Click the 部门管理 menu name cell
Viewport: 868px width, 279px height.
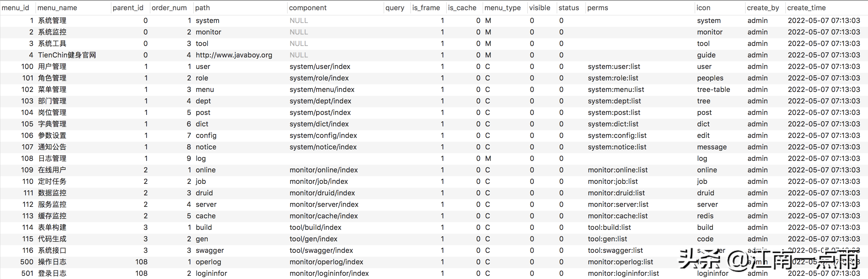pos(52,101)
